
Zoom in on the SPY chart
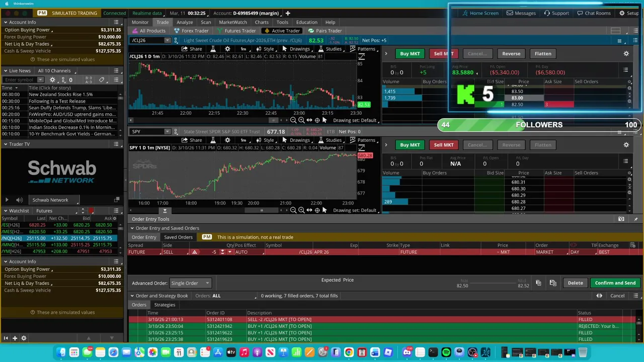(301, 210)
